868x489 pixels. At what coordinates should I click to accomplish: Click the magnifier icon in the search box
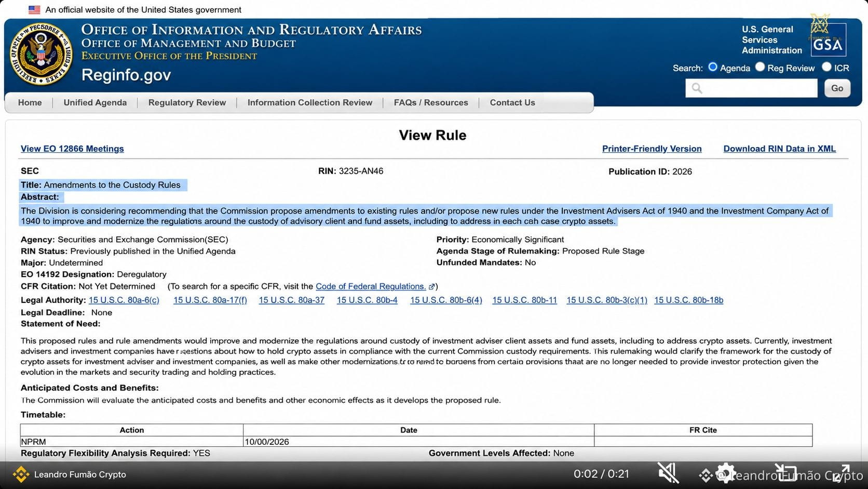pyautogui.click(x=697, y=88)
